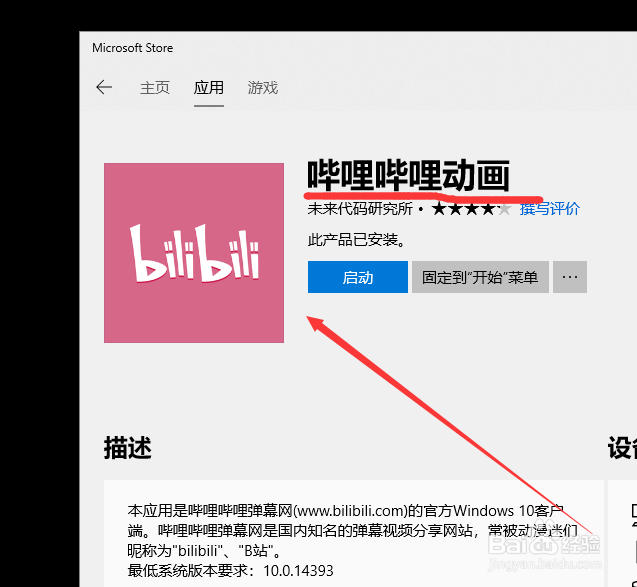Viewport: 637px width, 587px height.
Task: Click publisher name 未来代码研究所
Action: click(360, 209)
